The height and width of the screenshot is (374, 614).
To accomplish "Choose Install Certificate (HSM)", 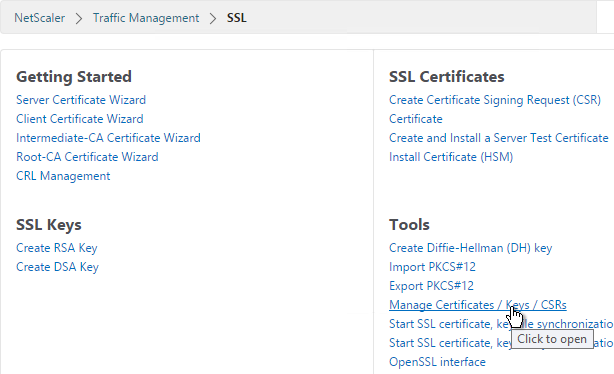I will point(451,157).
